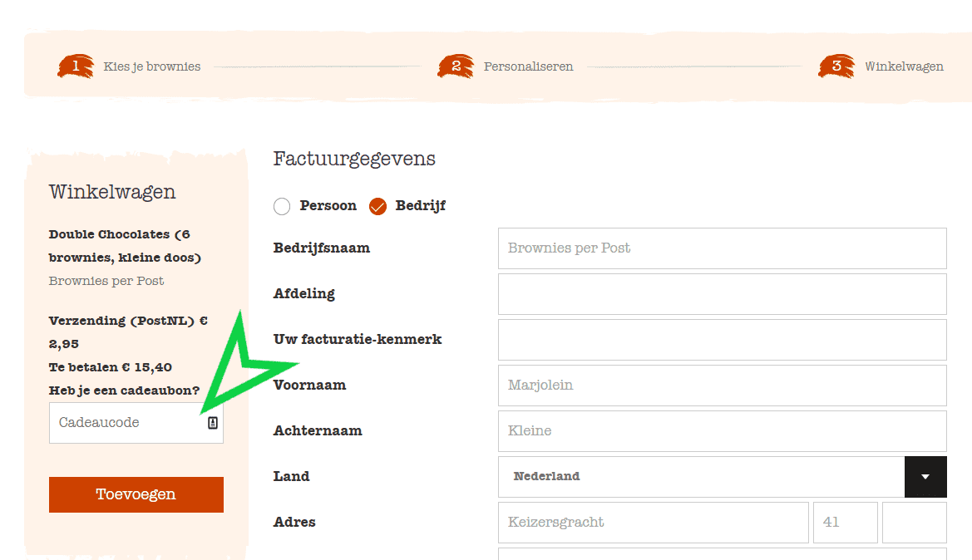Go to the Personaliseren step

(x=528, y=66)
